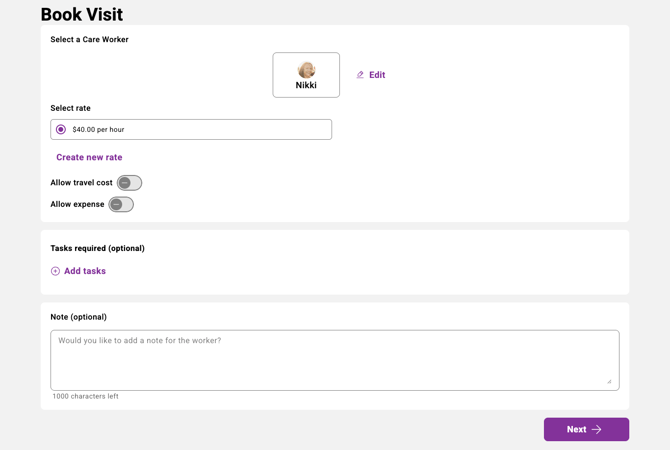Click the textarea resize handle corner
This screenshot has height=450, width=670.
coord(609,381)
